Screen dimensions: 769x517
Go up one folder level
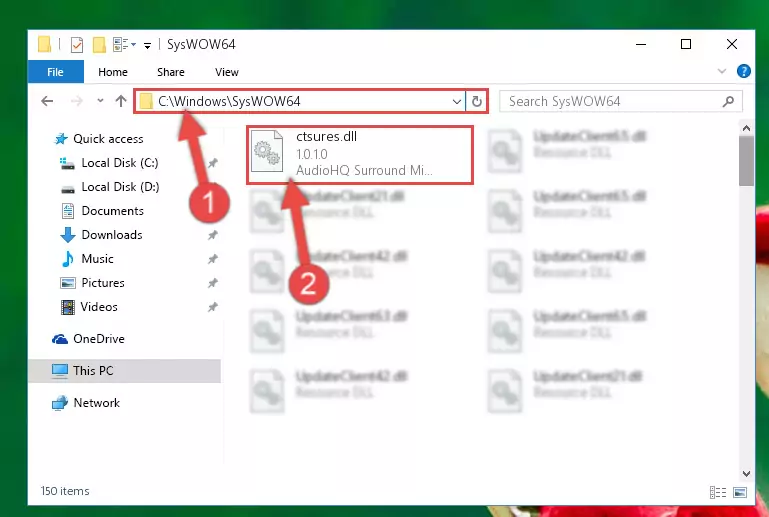(x=121, y=101)
